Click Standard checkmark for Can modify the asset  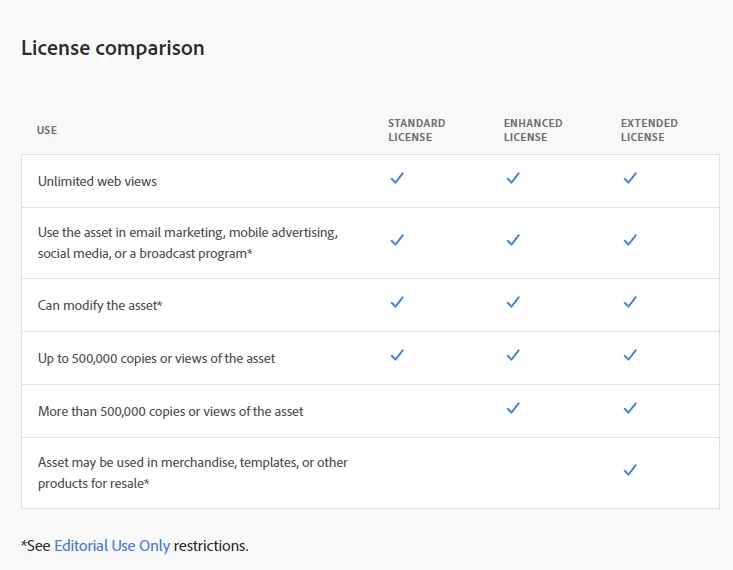397,302
